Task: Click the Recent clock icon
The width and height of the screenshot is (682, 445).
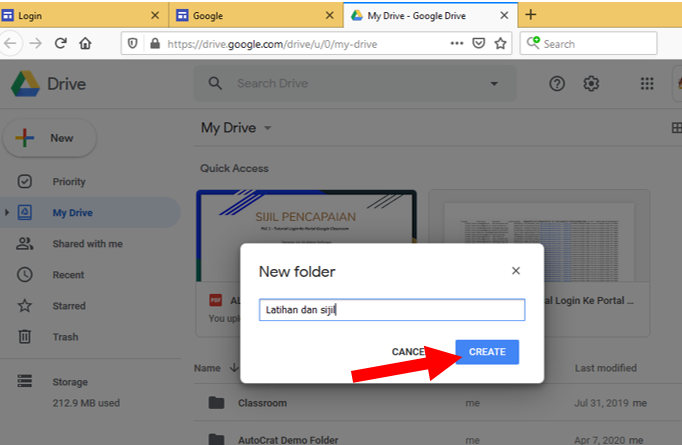Action: click(x=24, y=275)
